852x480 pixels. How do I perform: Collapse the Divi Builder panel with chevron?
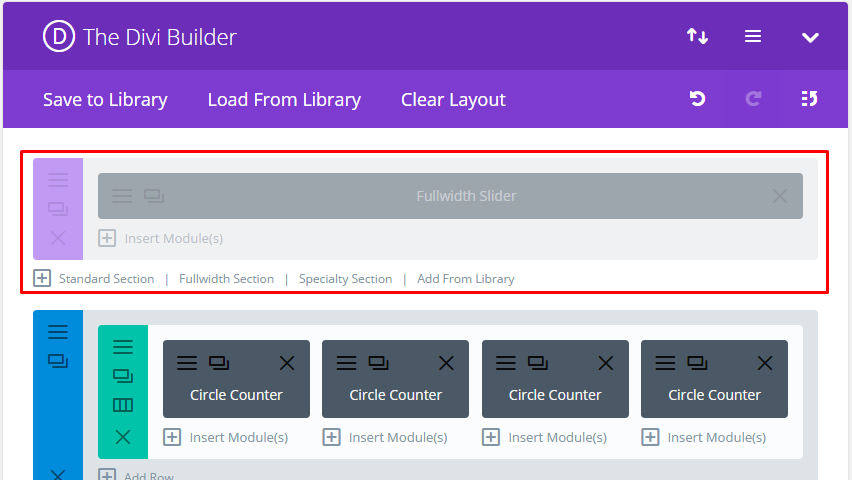810,38
